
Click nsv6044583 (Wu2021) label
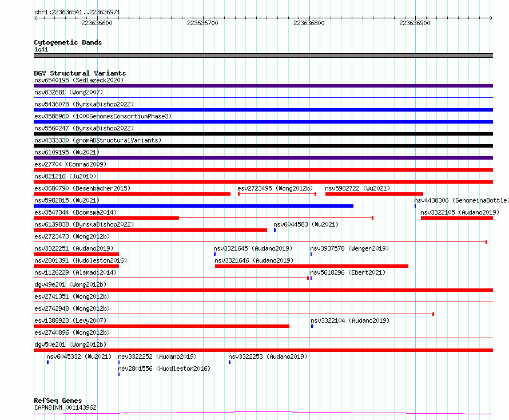[306, 224]
